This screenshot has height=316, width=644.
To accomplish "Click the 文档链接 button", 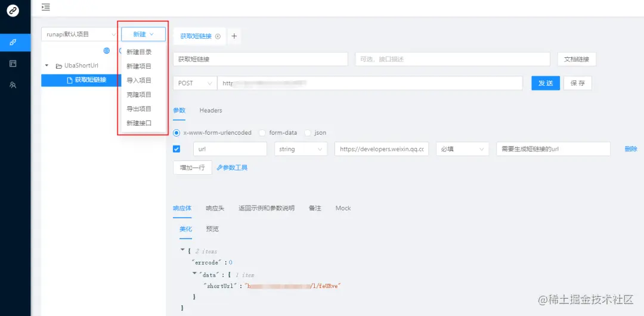I will pos(577,59).
